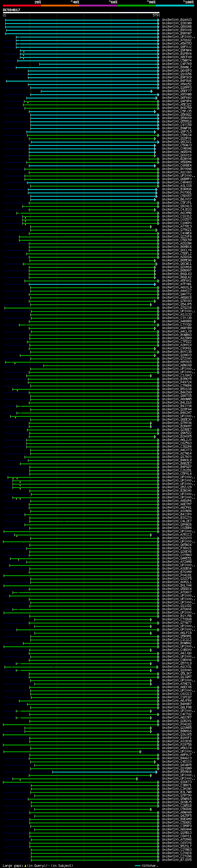Open hit UniRef100_Q3UKT3
197x868 pixels.
(x=176, y=782)
